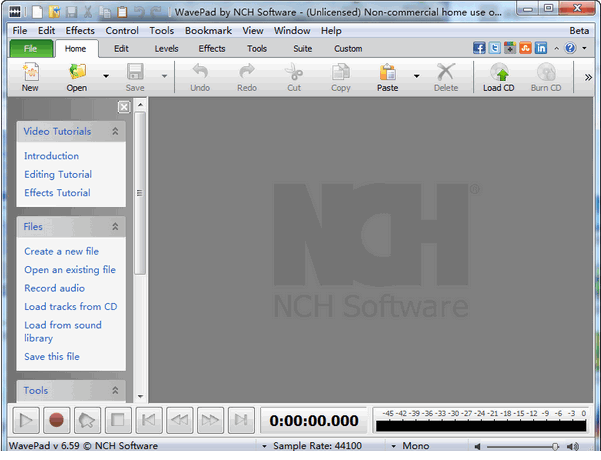The height and width of the screenshot is (460, 601).
Task: Open the Introduction video tutorial link
Action: [x=51, y=156]
